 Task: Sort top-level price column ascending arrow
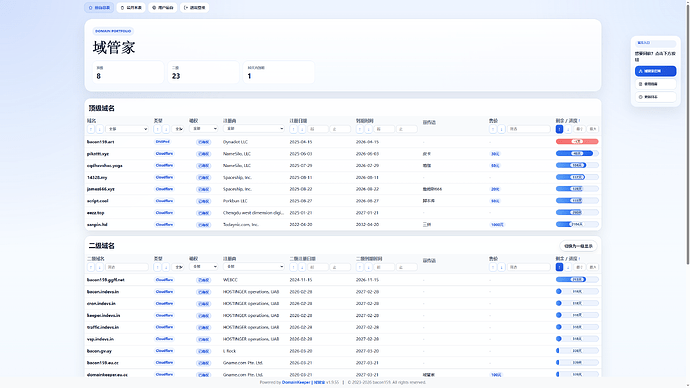pos(493,129)
